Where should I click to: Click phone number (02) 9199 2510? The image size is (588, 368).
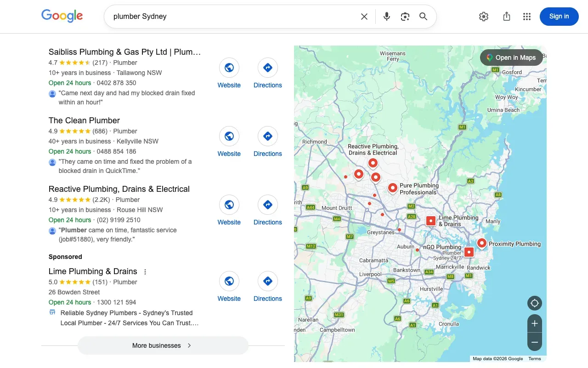119,220
